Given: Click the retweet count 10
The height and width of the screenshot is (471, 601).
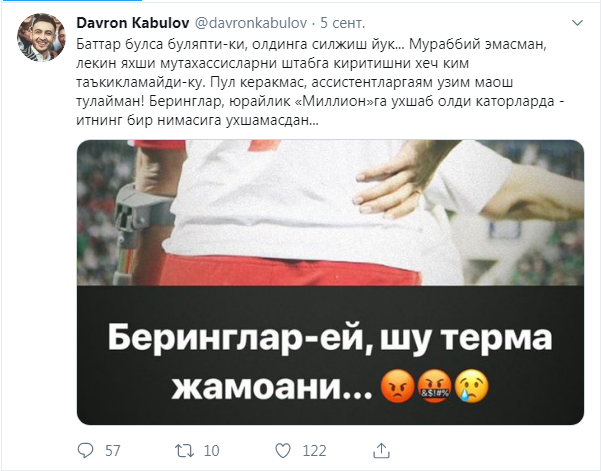Looking at the screenshot, I should click(212, 451).
